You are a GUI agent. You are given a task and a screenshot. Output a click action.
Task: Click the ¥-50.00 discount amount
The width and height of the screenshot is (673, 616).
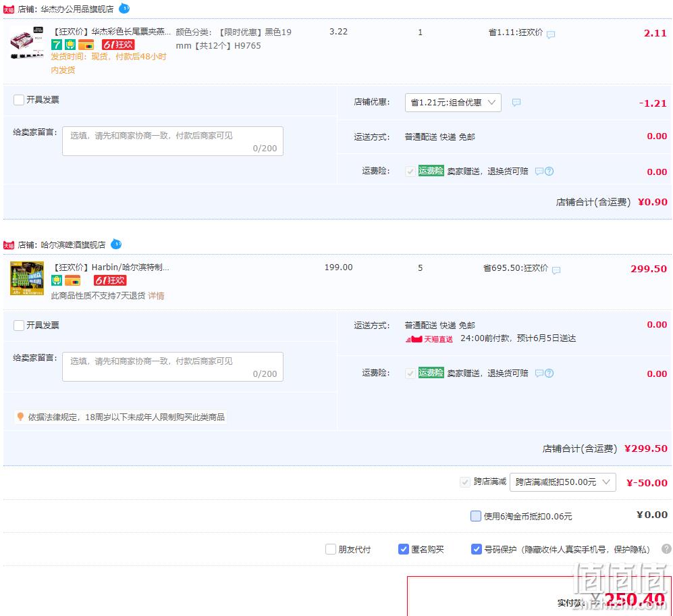[647, 482]
